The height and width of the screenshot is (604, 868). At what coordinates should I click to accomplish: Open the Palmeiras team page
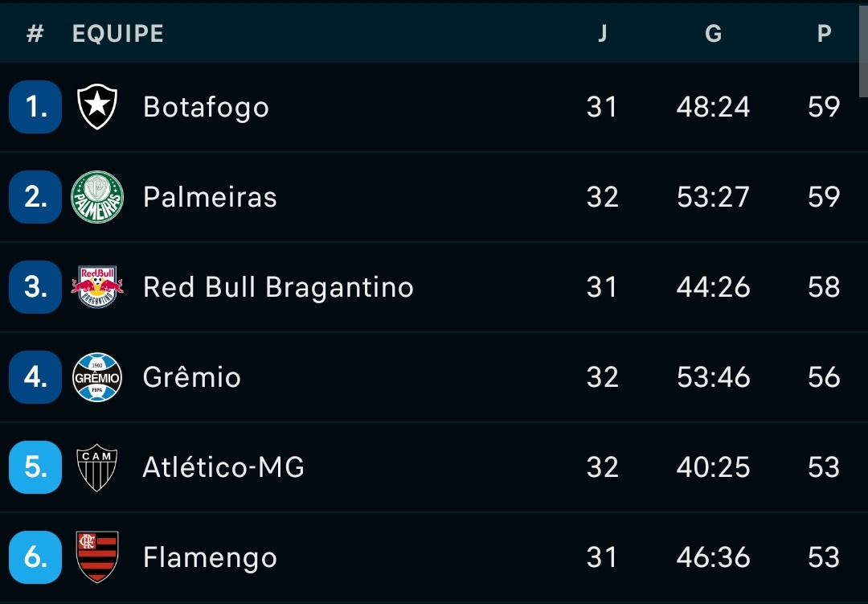pos(210,197)
